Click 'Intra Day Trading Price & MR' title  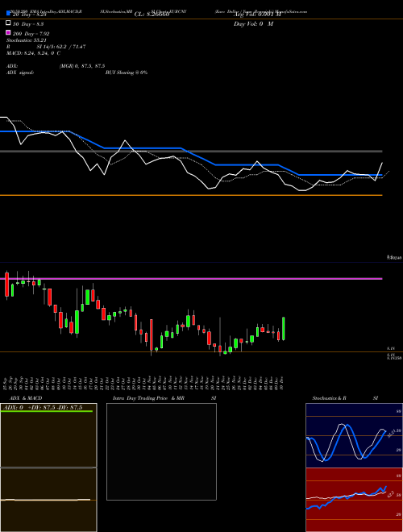[148, 398]
